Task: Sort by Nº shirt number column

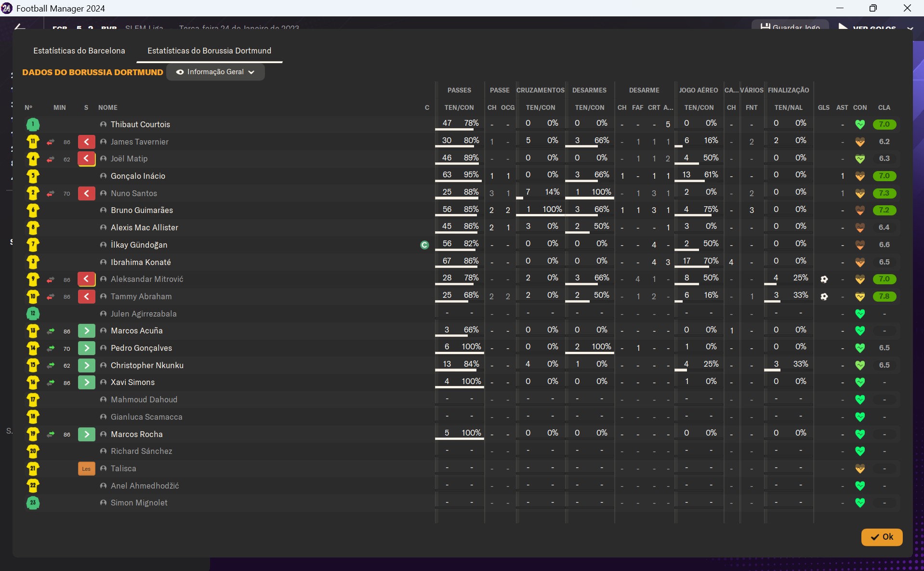Action: [x=28, y=107]
